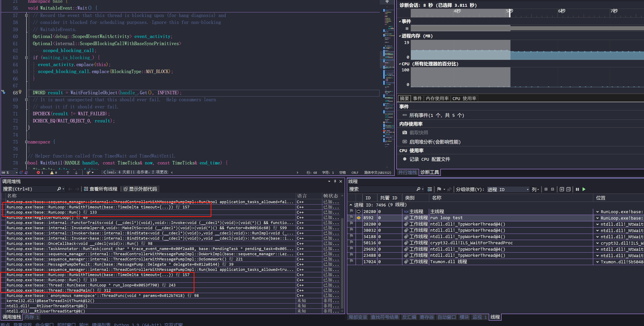Click the call stack search field
This screenshot has height=326, width=644.
tap(30, 189)
